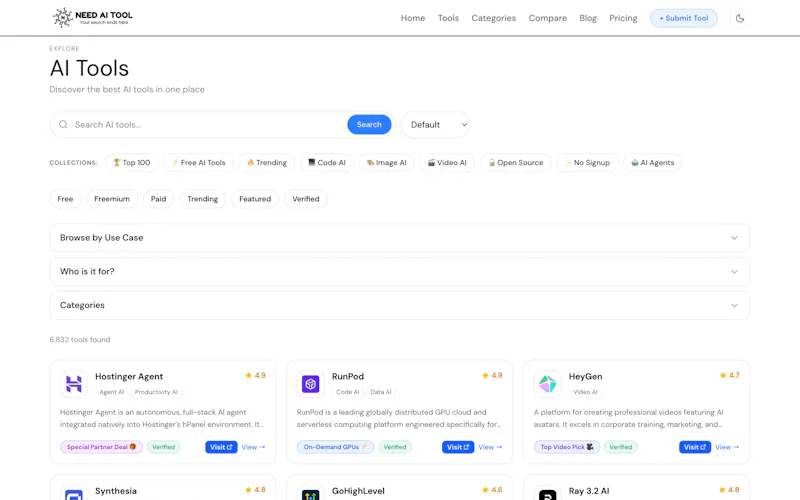The height and width of the screenshot is (500, 800).
Task: Select the No Signup collection
Action: coord(587,163)
